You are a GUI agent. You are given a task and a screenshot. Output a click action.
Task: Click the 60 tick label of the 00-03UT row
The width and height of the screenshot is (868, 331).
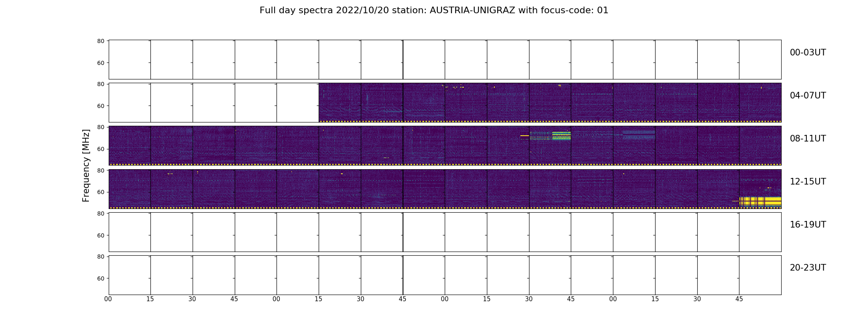(x=100, y=63)
